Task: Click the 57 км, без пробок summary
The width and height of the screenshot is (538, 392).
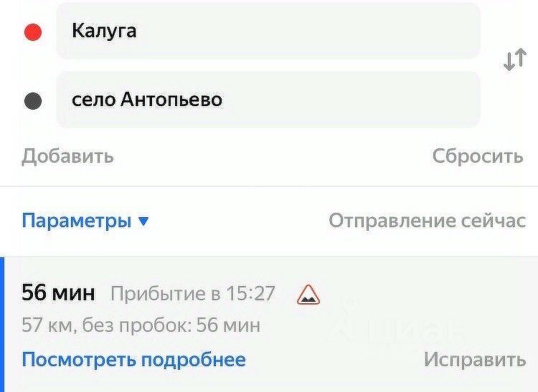Action: click(141, 326)
